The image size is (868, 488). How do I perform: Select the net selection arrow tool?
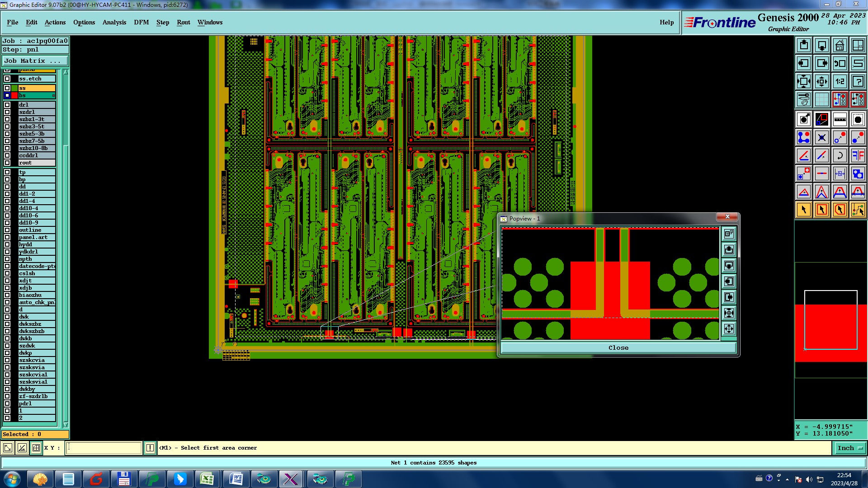coord(858,210)
